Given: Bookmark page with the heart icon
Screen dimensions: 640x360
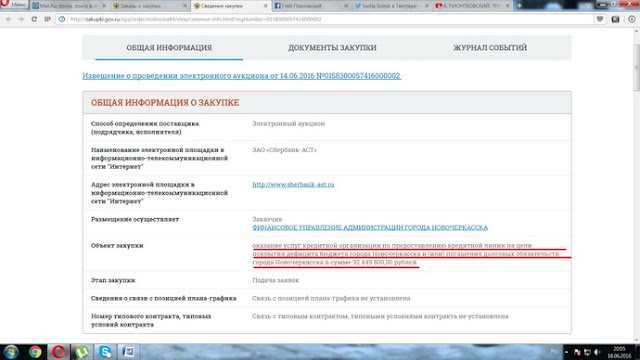Looking at the screenshot, I should tap(600, 19).
